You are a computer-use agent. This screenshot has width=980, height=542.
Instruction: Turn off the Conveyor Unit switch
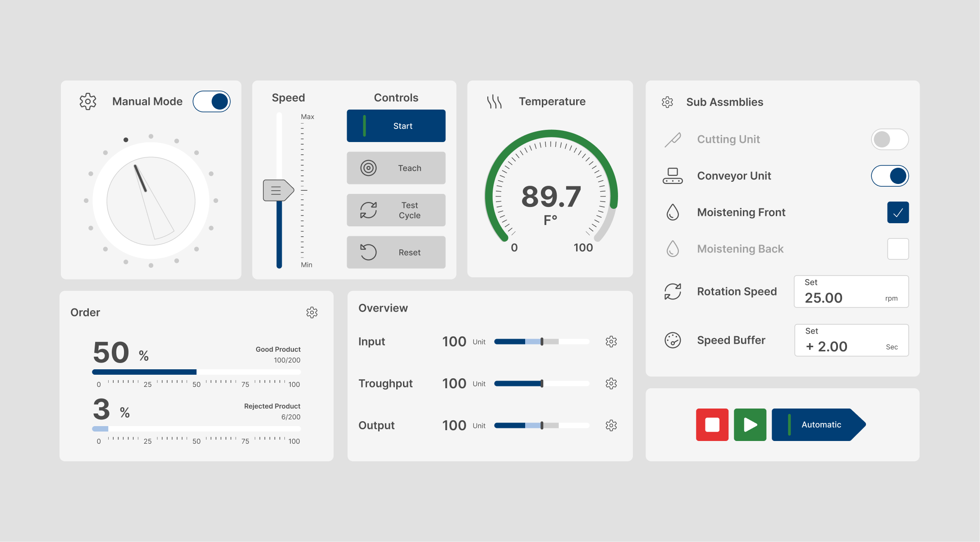click(x=889, y=176)
